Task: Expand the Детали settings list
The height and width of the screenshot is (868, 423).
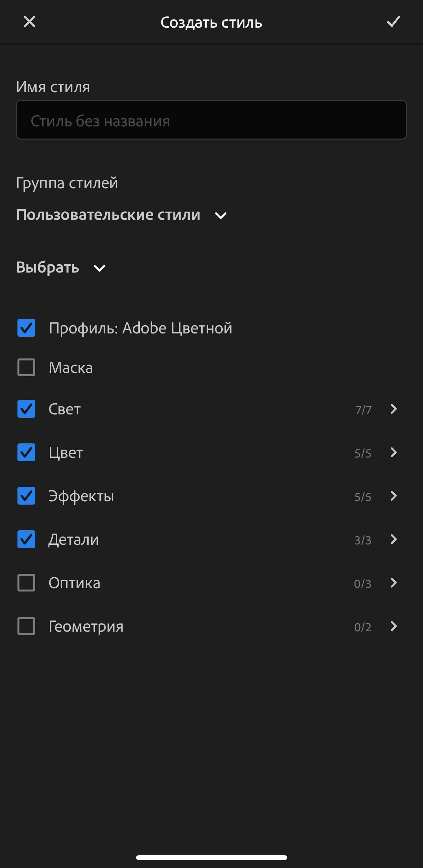Action: click(393, 539)
